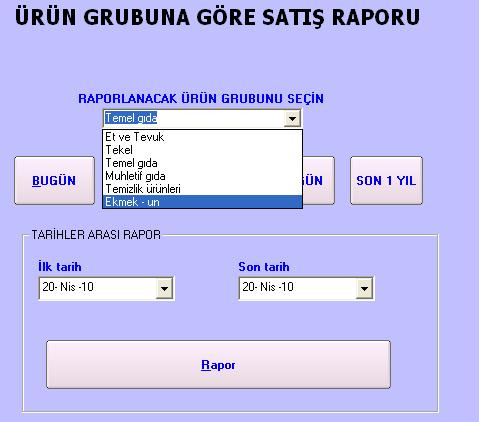Select Tekel option in dropdown list
This screenshot has width=479, height=422.
[x=202, y=150]
